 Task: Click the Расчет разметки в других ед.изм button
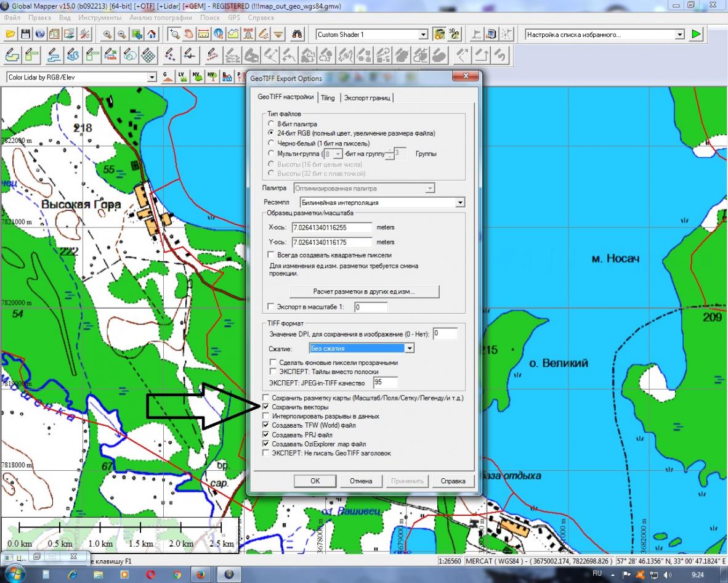[x=364, y=291]
